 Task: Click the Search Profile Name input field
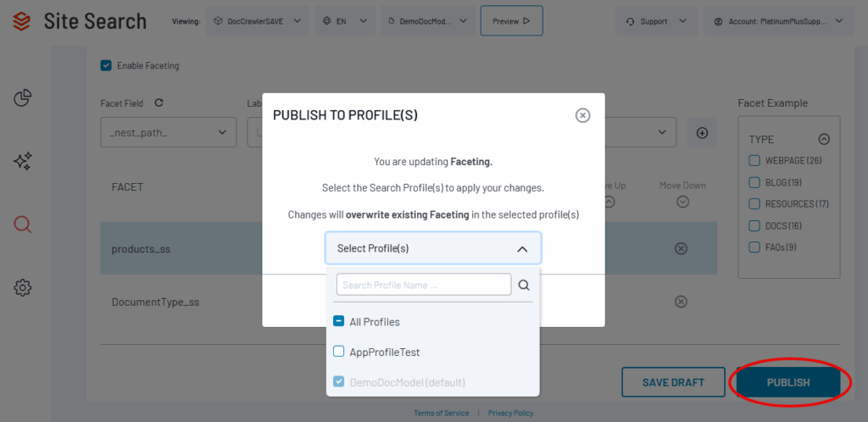[424, 285]
